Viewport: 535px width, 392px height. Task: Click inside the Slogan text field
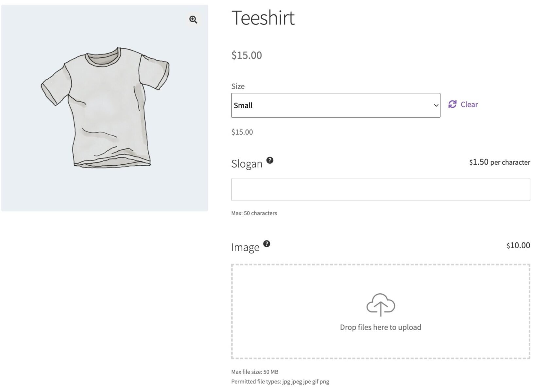pyautogui.click(x=380, y=189)
